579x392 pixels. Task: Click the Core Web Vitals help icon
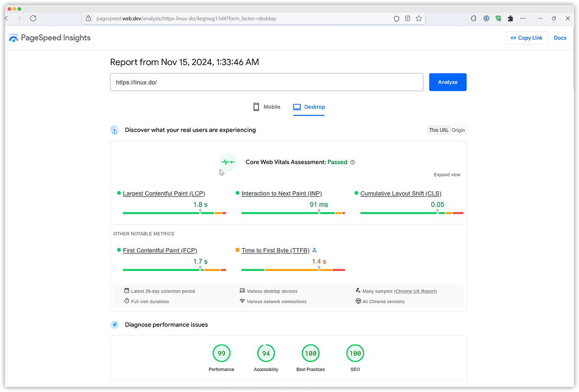tap(353, 162)
